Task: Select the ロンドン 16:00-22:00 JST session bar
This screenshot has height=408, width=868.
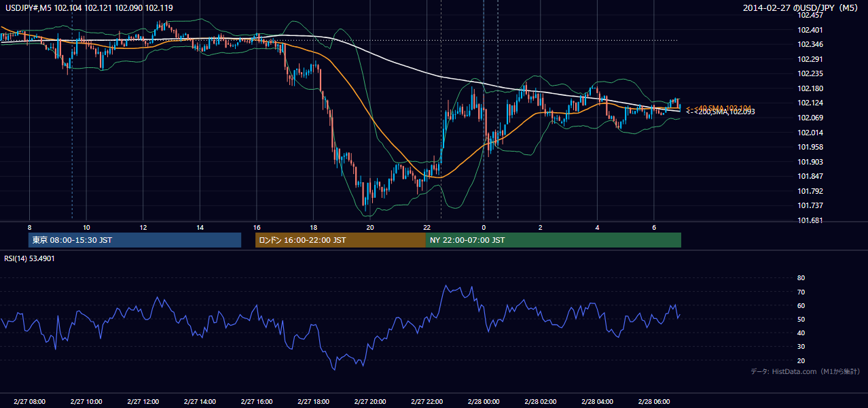Action: [x=340, y=240]
